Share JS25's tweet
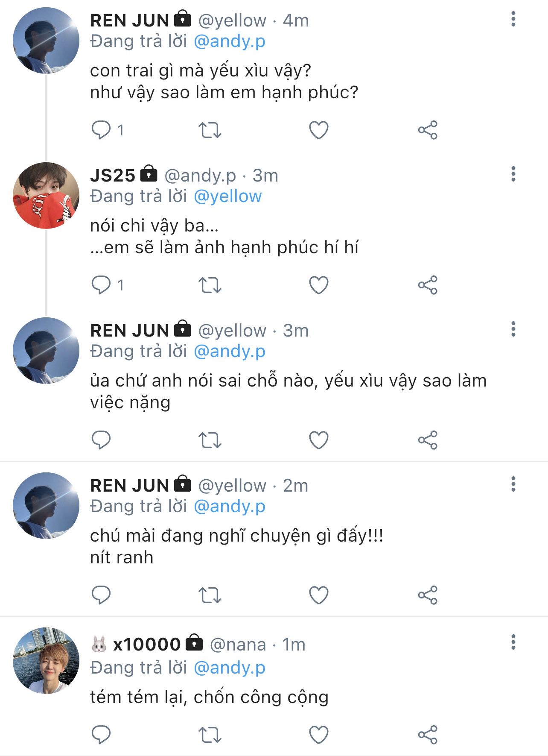The height and width of the screenshot is (756, 548). (428, 285)
